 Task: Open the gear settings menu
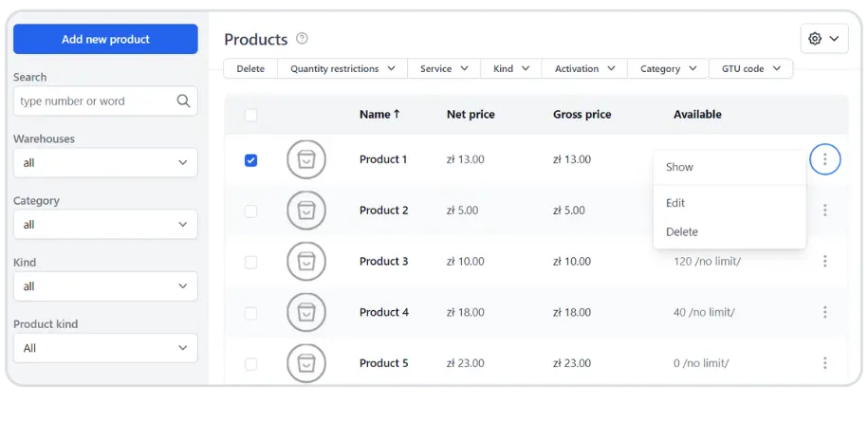pyautogui.click(x=823, y=39)
